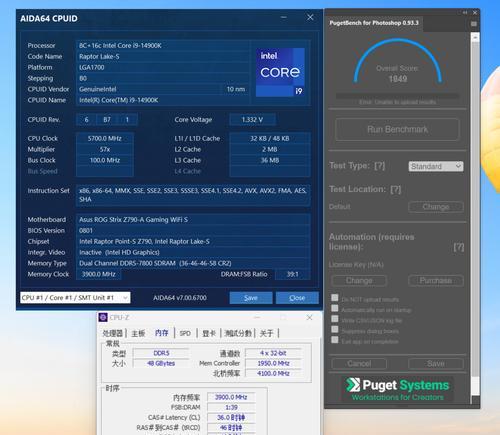
Task: Click the CPU Clock value 5700.0 MHz
Action: (105, 138)
